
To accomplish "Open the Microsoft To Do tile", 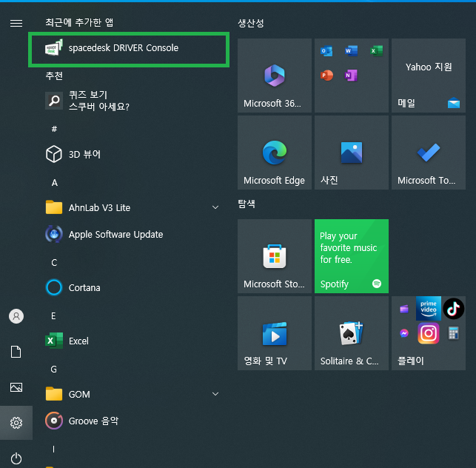I will click(429, 153).
